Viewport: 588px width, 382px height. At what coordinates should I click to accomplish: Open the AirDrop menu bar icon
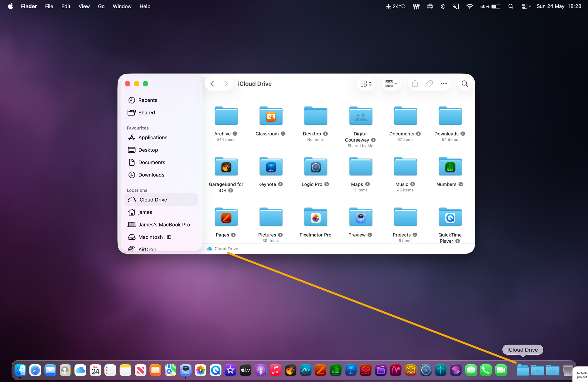pos(430,6)
